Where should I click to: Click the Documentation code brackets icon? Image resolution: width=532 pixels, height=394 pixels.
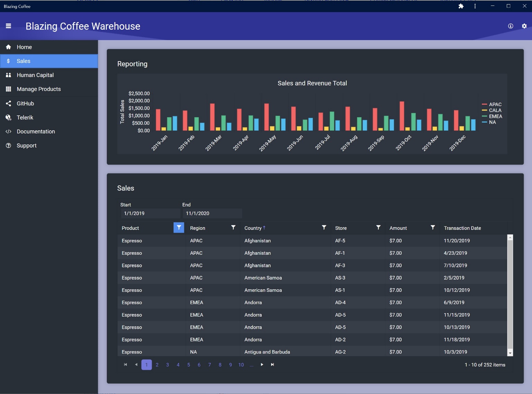[9, 131]
